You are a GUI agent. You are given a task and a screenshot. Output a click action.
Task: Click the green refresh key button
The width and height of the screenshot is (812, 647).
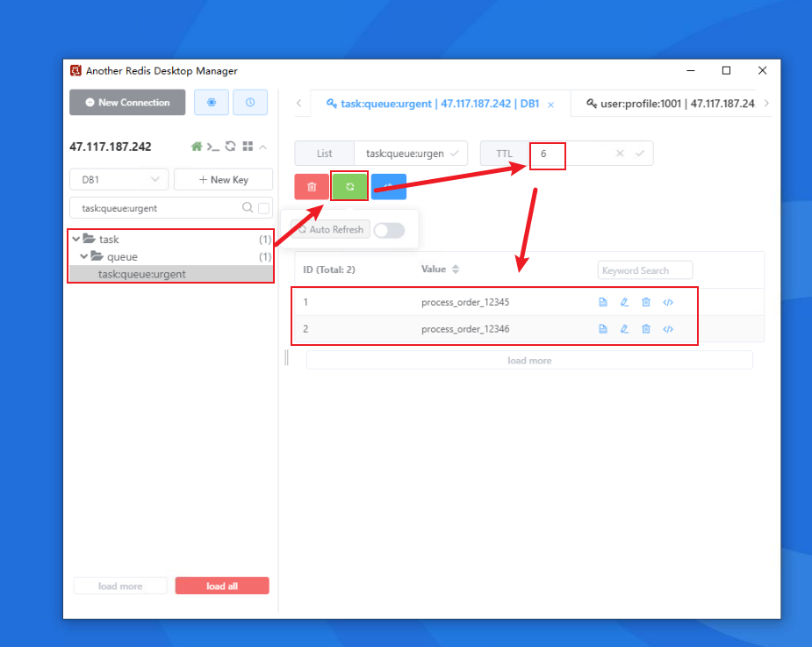tap(350, 186)
